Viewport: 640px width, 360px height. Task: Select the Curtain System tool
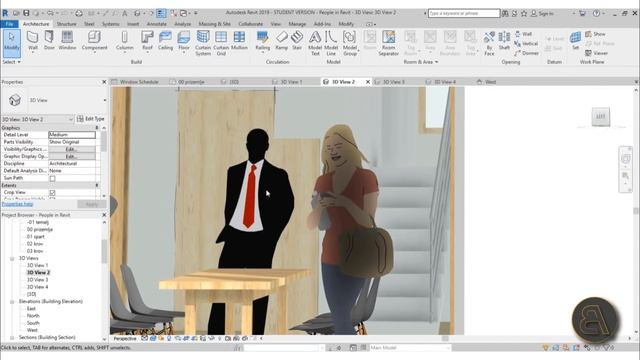point(203,43)
